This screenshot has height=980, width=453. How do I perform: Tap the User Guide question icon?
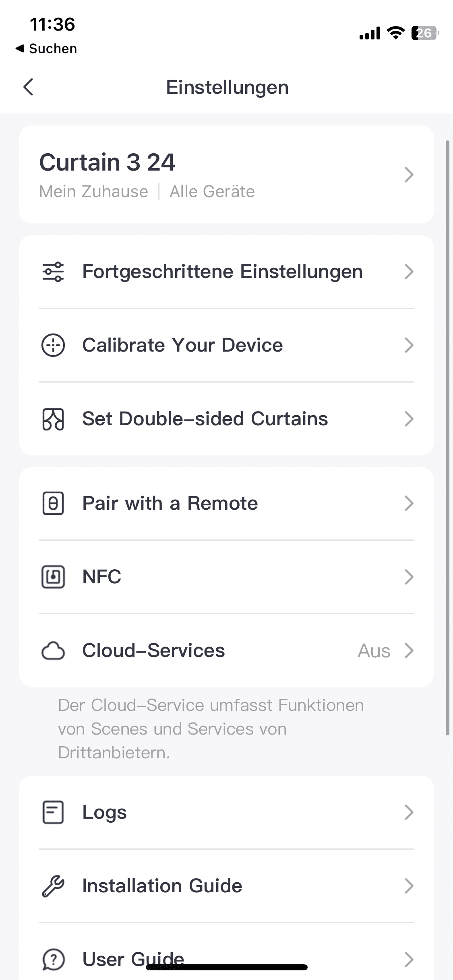click(53, 959)
